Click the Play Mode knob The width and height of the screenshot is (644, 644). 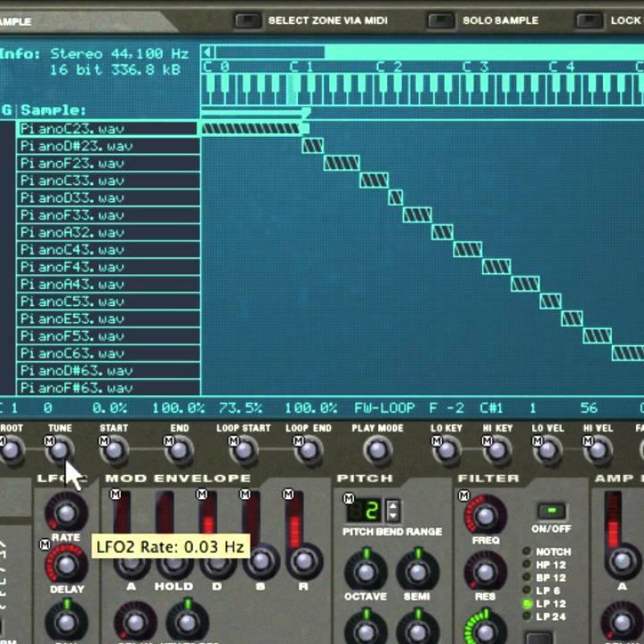(x=377, y=451)
